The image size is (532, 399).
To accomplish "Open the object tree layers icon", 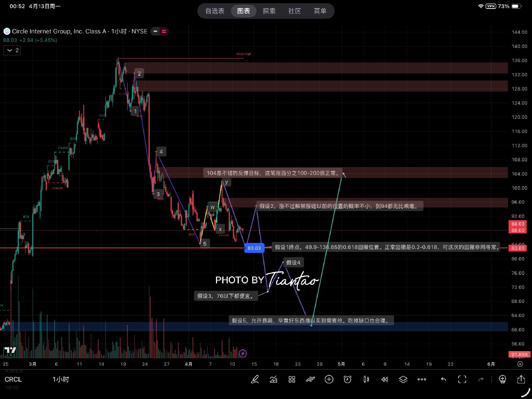I will tap(403, 379).
